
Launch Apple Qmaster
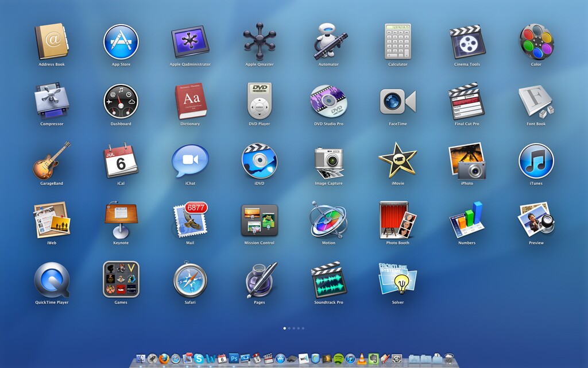pos(259,41)
